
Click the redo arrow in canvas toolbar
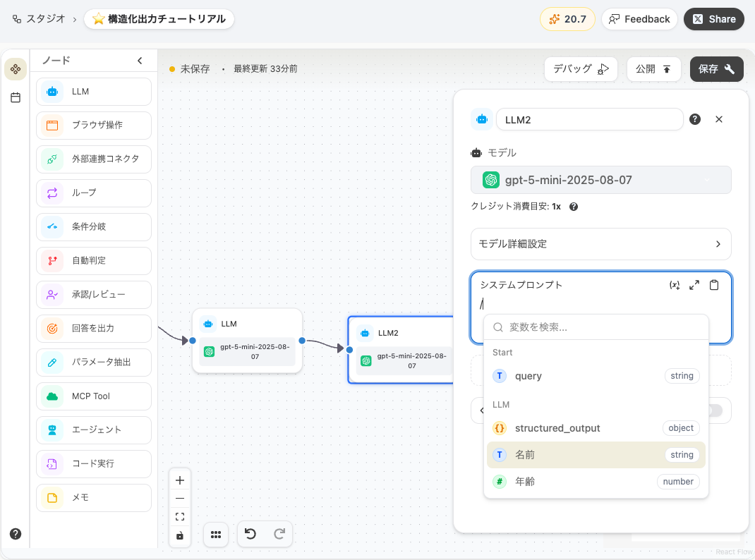coord(279,535)
